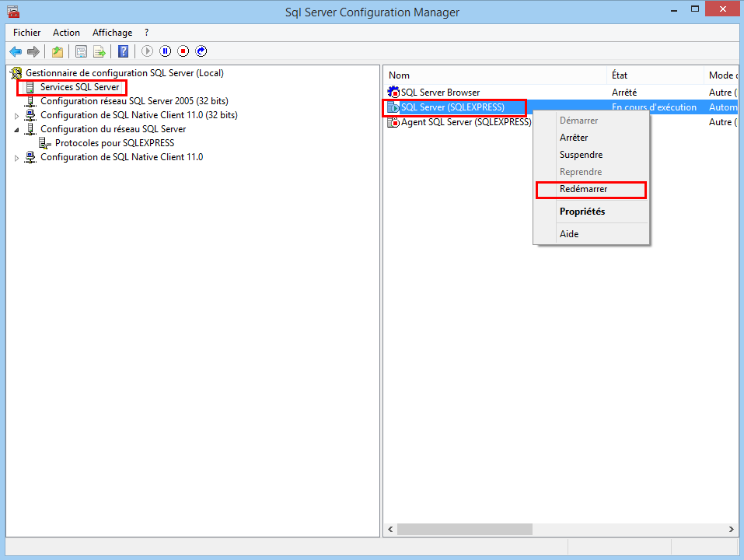Open the Fichier menu

[x=26, y=33]
